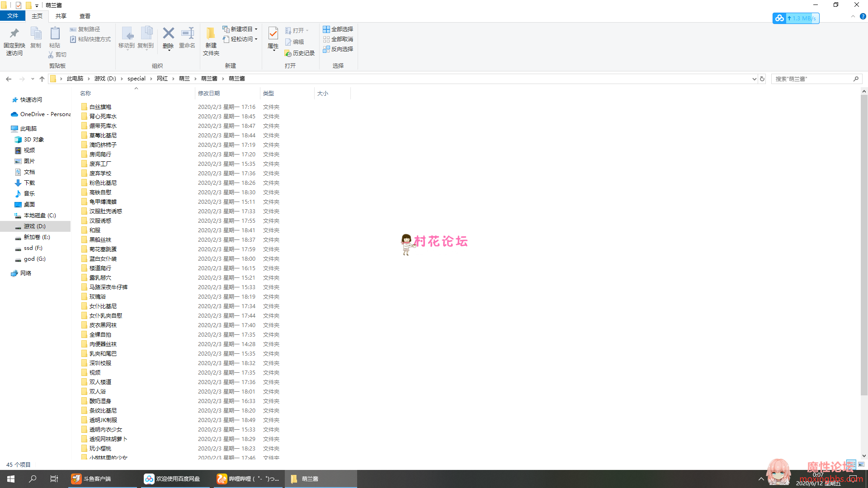Click Copy Path (复制路径)
Image resolution: width=868 pixels, height=488 pixels.
pyautogui.click(x=85, y=29)
